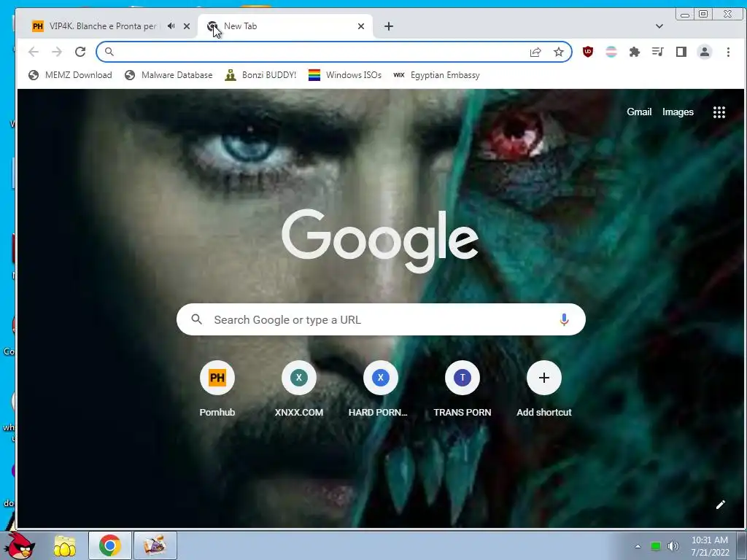Expand the tab search chevron

659,26
